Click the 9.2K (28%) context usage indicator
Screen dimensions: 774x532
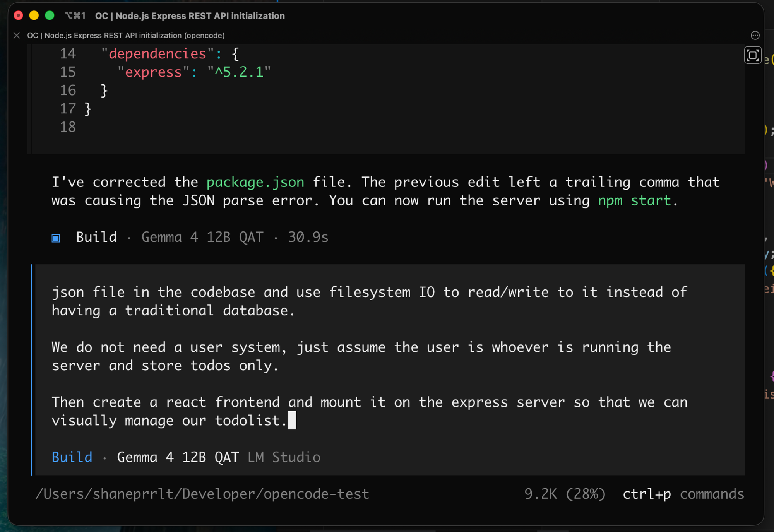tap(565, 494)
